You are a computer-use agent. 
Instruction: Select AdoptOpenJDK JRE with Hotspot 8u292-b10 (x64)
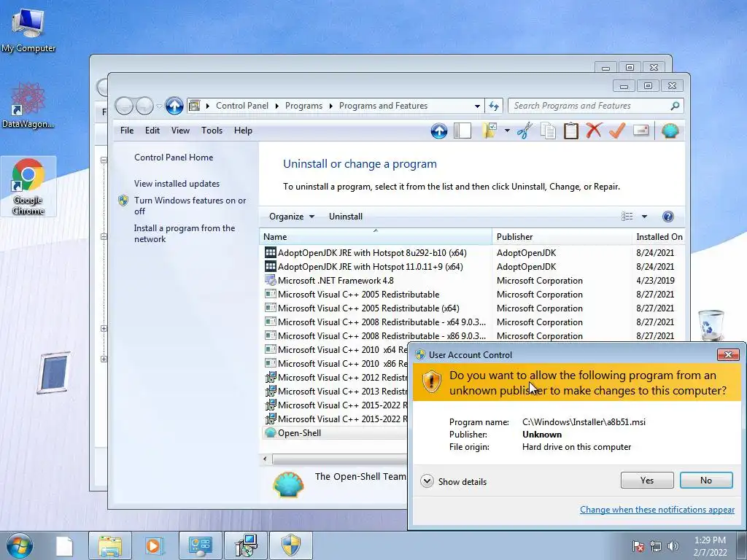[371, 253]
